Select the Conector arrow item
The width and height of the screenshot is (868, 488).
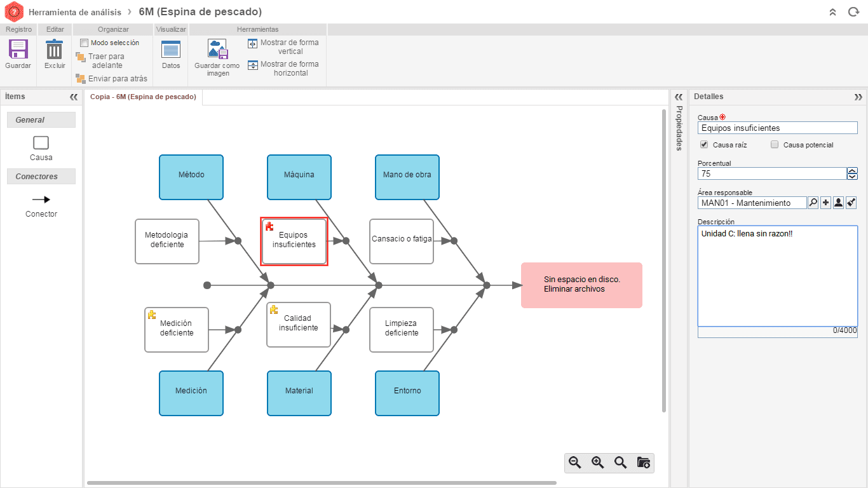[x=41, y=200]
